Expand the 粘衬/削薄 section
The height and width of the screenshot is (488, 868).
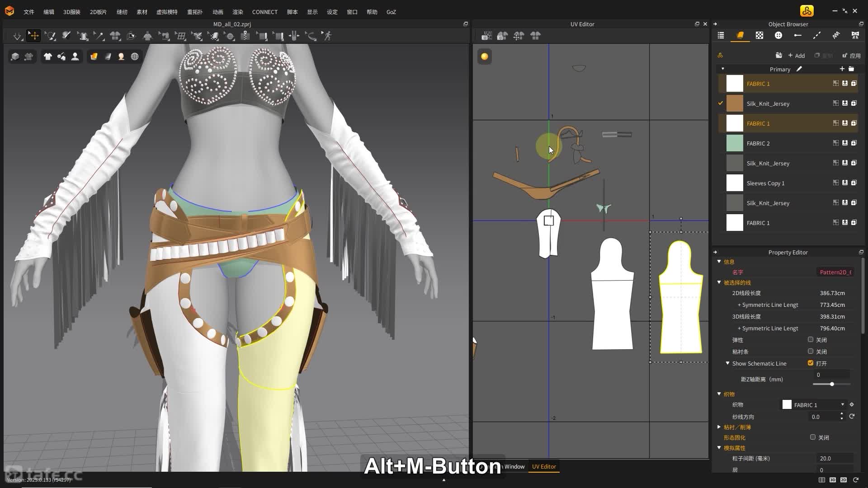719,427
